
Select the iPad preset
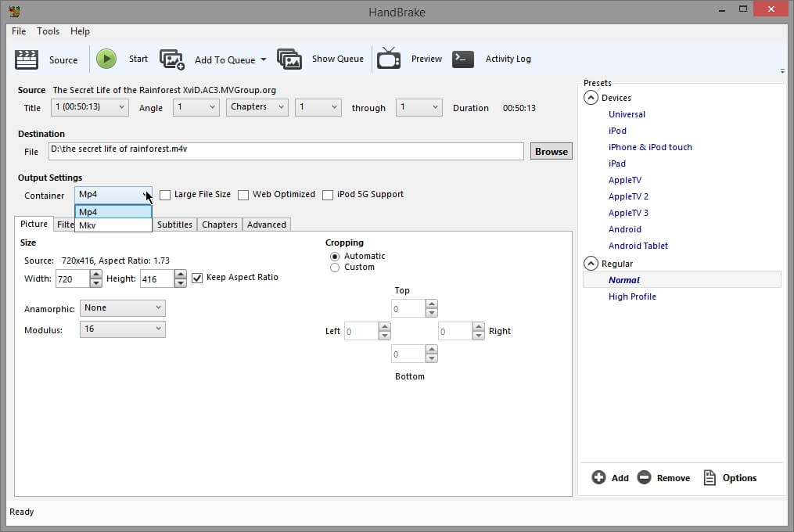pyautogui.click(x=616, y=164)
